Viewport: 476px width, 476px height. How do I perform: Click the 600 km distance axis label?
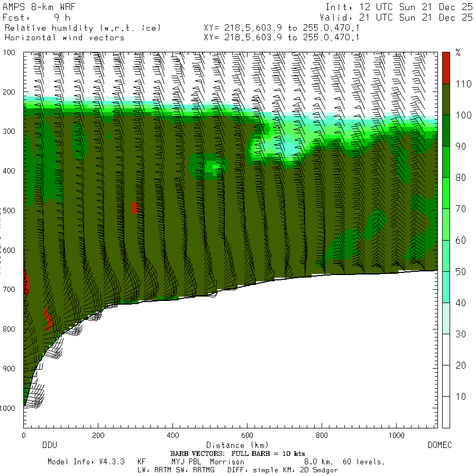tap(247, 435)
